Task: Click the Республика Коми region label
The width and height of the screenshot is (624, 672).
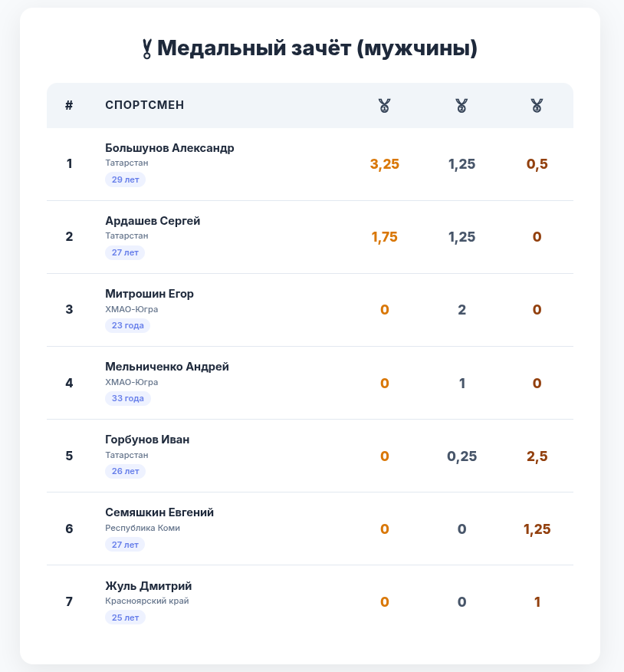Action: coord(143,528)
